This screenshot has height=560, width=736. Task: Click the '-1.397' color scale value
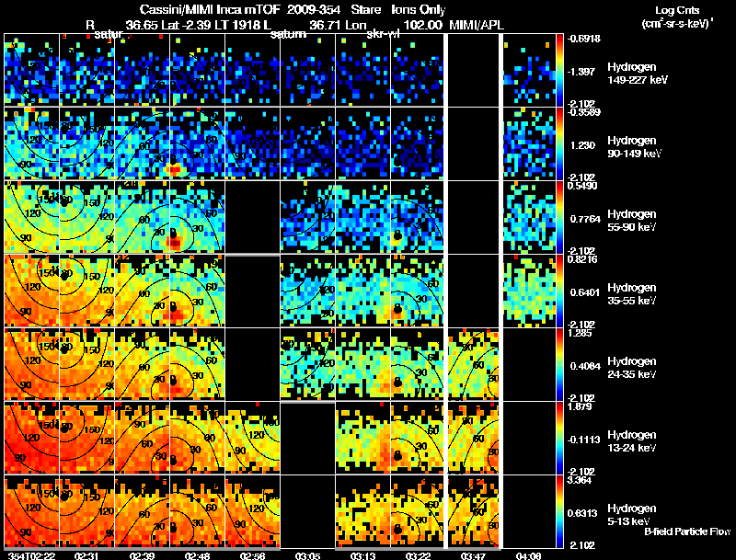point(582,72)
